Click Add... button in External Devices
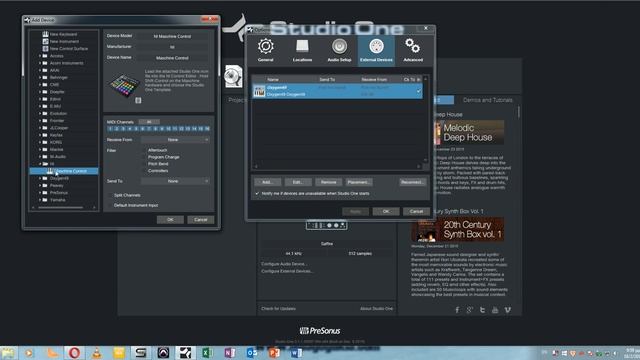Screen dimensions: 640x360 [267, 182]
